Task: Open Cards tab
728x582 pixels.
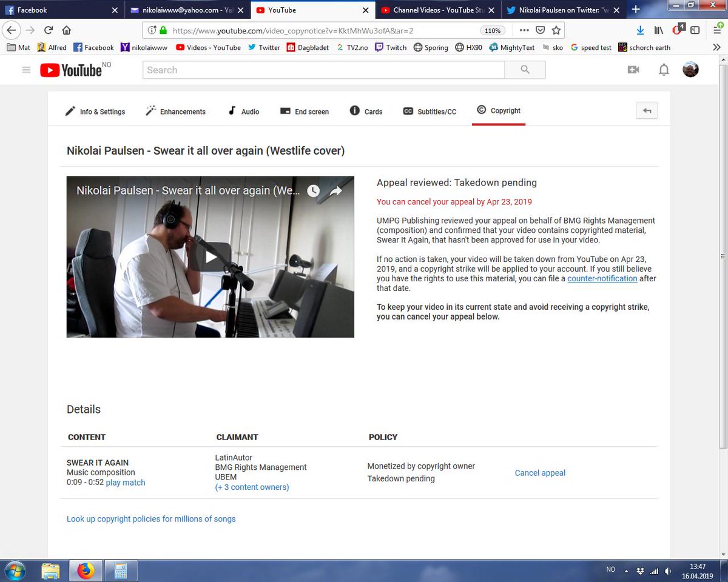Action: pyautogui.click(x=366, y=112)
